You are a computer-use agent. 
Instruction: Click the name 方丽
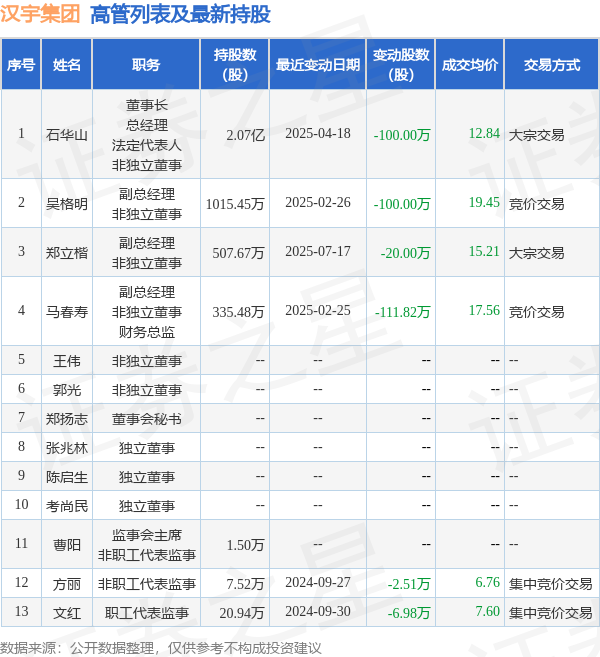pos(67,584)
